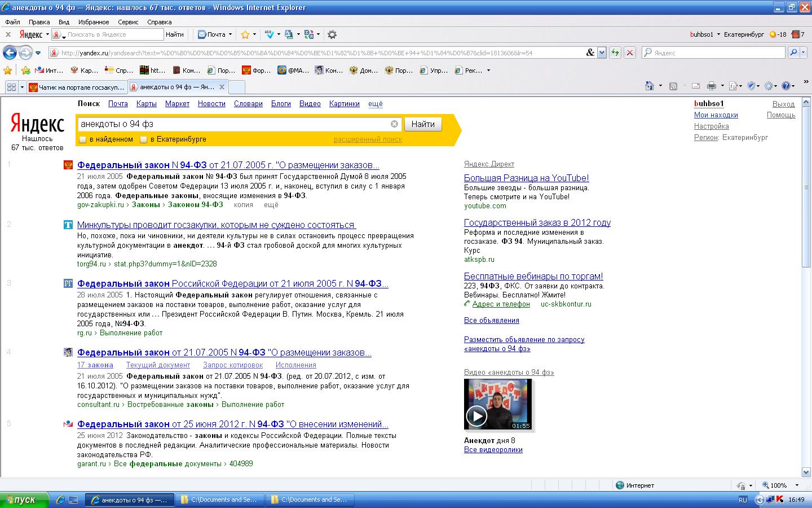Click the Home icon in command bar
This screenshot has width=812, height=508.
point(650,86)
